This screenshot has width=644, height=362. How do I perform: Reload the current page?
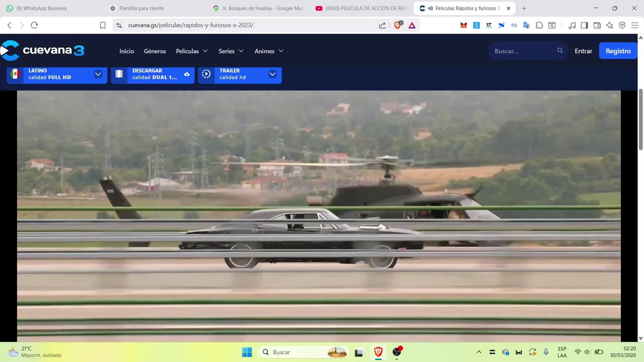pos(34,25)
